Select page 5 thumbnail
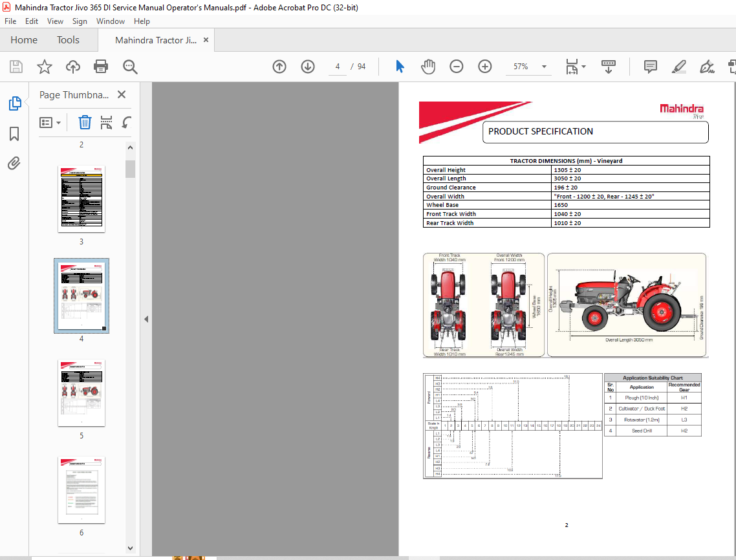 (x=81, y=393)
